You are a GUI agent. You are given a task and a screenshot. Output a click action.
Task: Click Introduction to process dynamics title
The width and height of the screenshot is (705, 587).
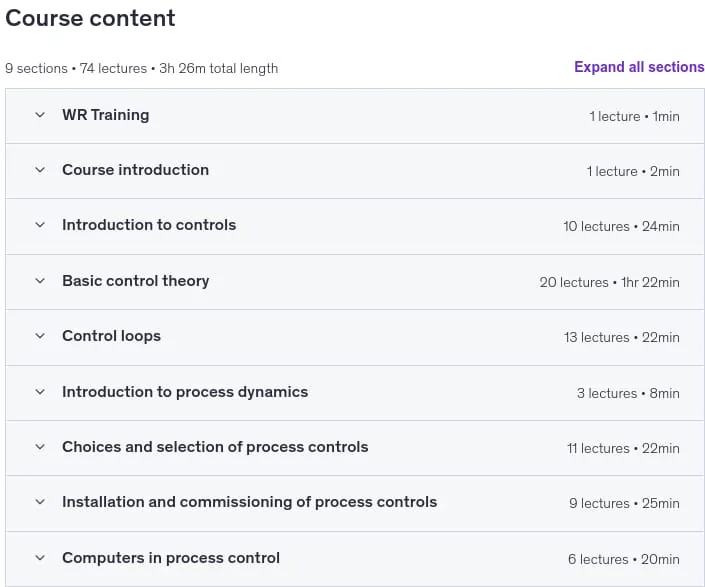click(185, 392)
